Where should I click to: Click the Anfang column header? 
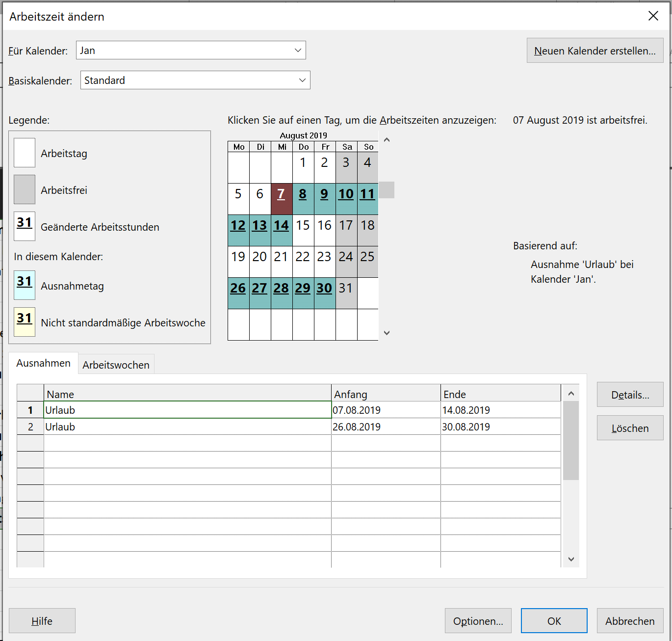[386, 394]
